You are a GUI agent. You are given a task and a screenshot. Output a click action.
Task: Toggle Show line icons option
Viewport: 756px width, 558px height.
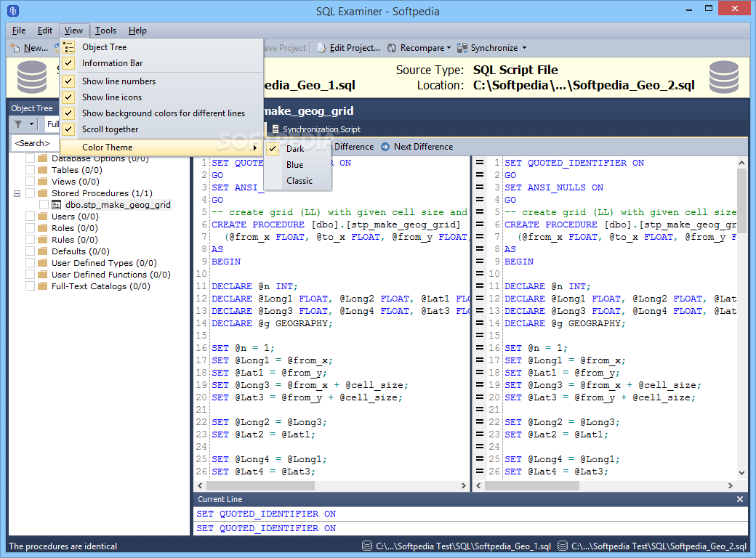[161, 97]
